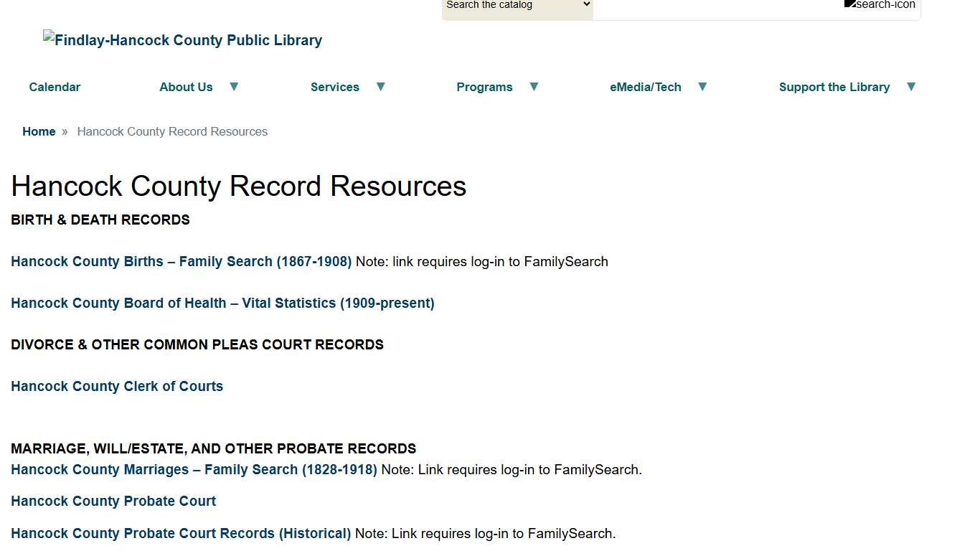Viewport: 980px width, 551px height.
Task: Go to Home via the breadcrumb link
Action: pos(39,131)
